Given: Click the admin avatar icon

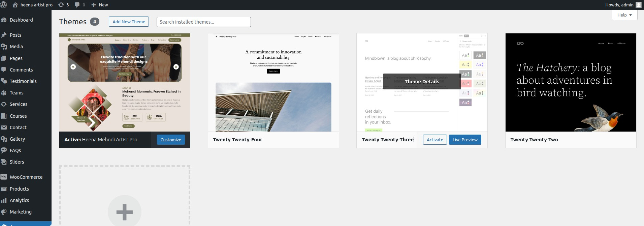Looking at the screenshot, I should click(638, 5).
